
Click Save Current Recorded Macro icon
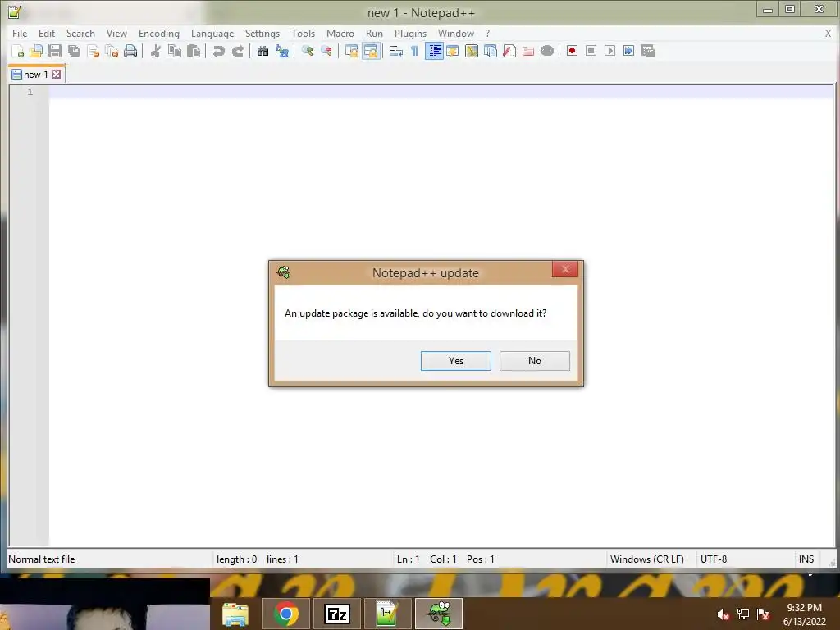[648, 51]
